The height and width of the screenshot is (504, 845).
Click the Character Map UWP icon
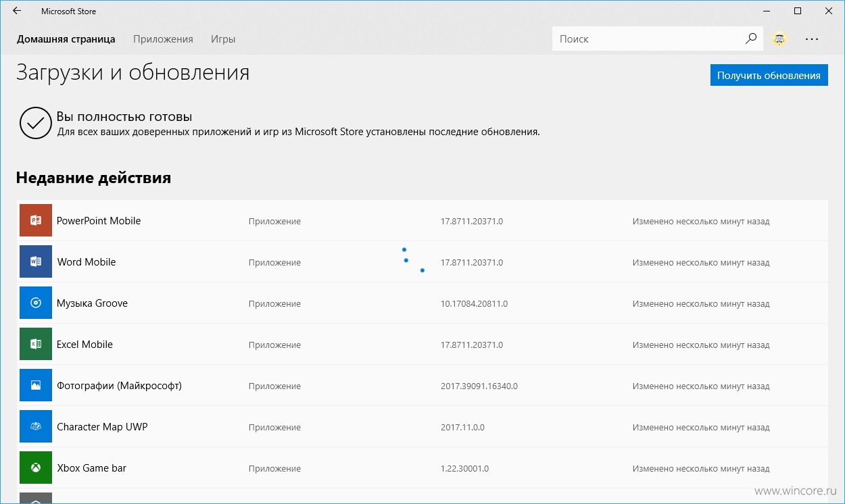click(36, 426)
